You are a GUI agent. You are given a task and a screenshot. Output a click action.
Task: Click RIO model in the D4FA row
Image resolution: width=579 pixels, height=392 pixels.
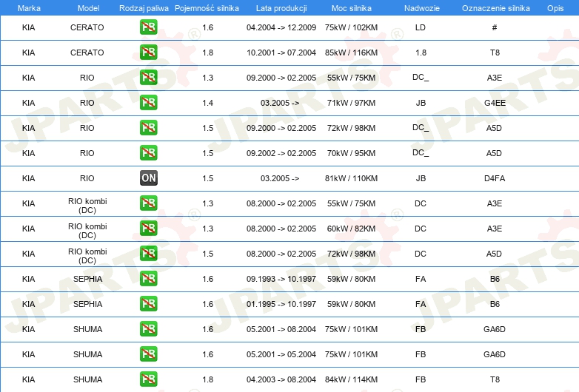[x=87, y=178]
